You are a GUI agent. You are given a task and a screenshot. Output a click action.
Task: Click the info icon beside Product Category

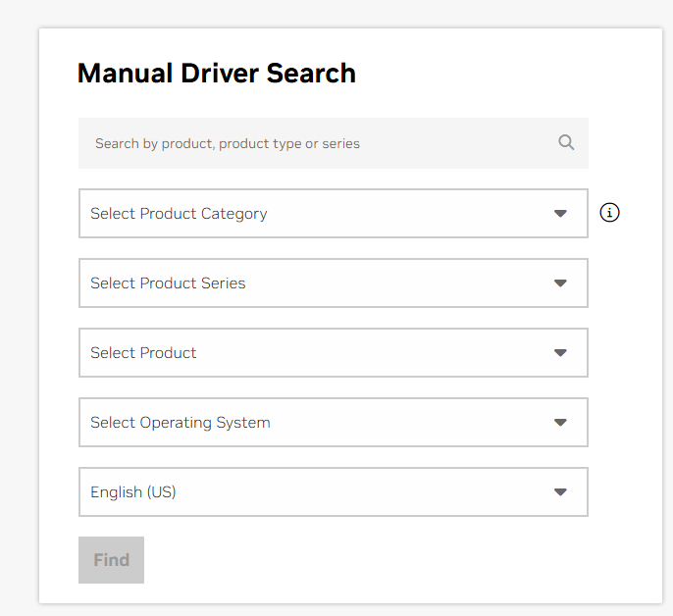609,213
